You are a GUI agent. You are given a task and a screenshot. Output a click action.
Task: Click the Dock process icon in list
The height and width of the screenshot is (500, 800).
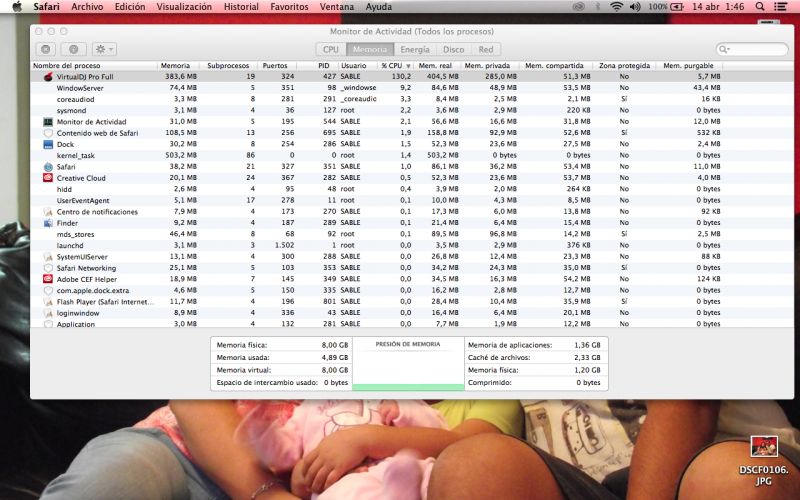click(48, 144)
